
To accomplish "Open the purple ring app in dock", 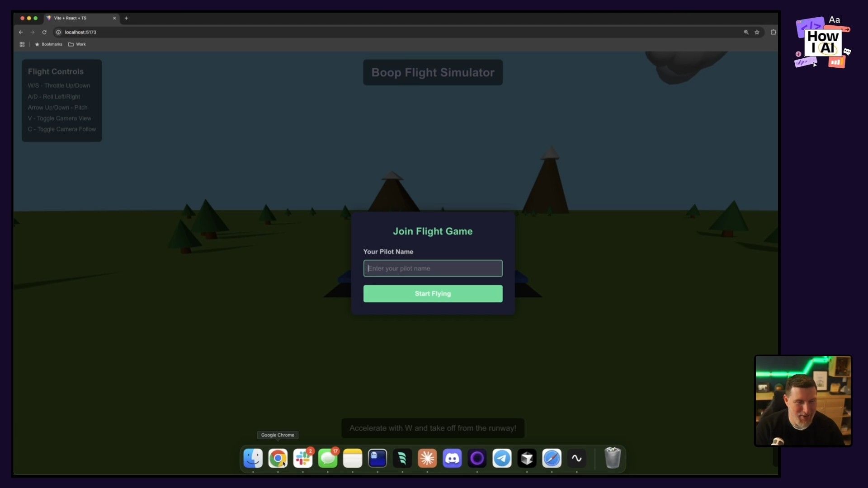I will click(x=477, y=458).
